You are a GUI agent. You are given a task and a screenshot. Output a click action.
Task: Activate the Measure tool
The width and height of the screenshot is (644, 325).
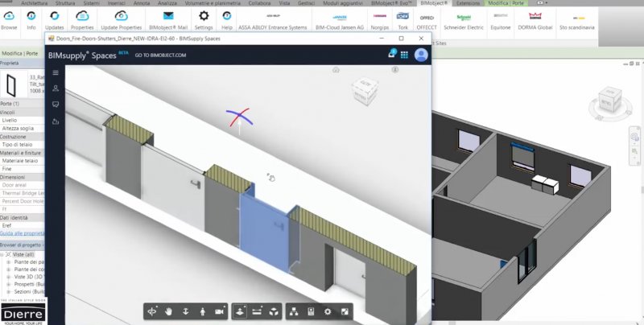[257, 312]
